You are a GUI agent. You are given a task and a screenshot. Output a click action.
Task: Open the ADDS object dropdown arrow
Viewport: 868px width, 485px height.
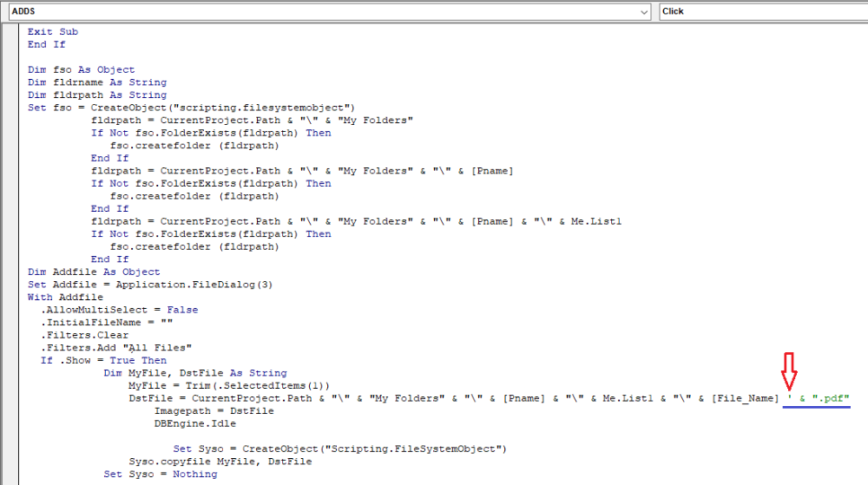click(644, 11)
